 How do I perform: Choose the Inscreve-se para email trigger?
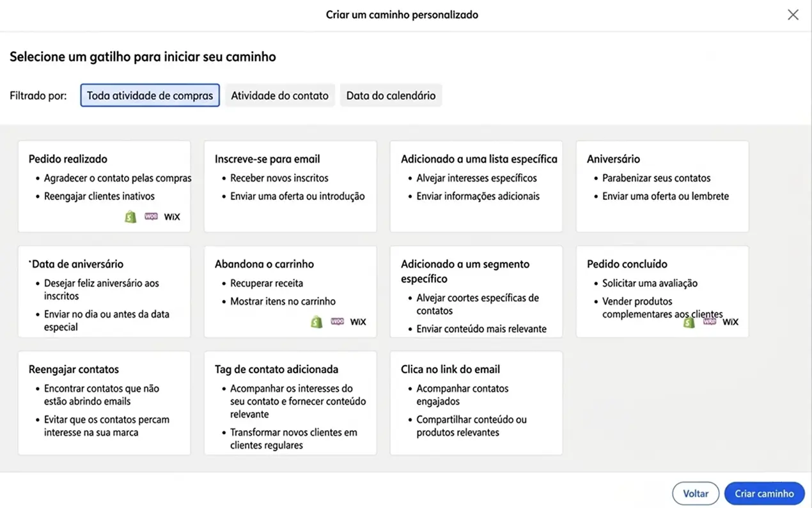(290, 185)
